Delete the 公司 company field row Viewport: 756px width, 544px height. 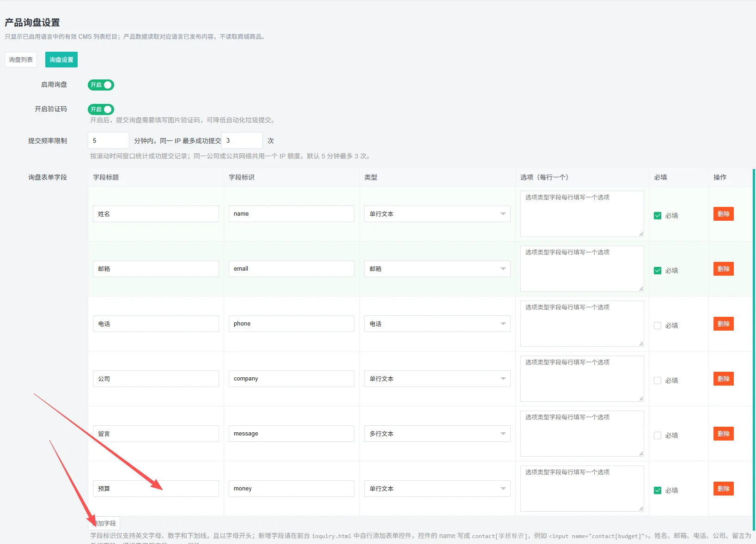coord(724,379)
